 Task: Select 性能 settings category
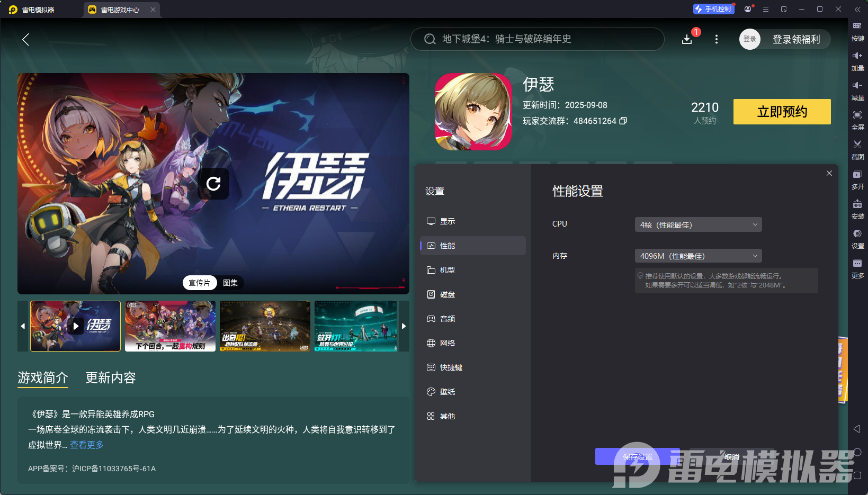point(473,246)
